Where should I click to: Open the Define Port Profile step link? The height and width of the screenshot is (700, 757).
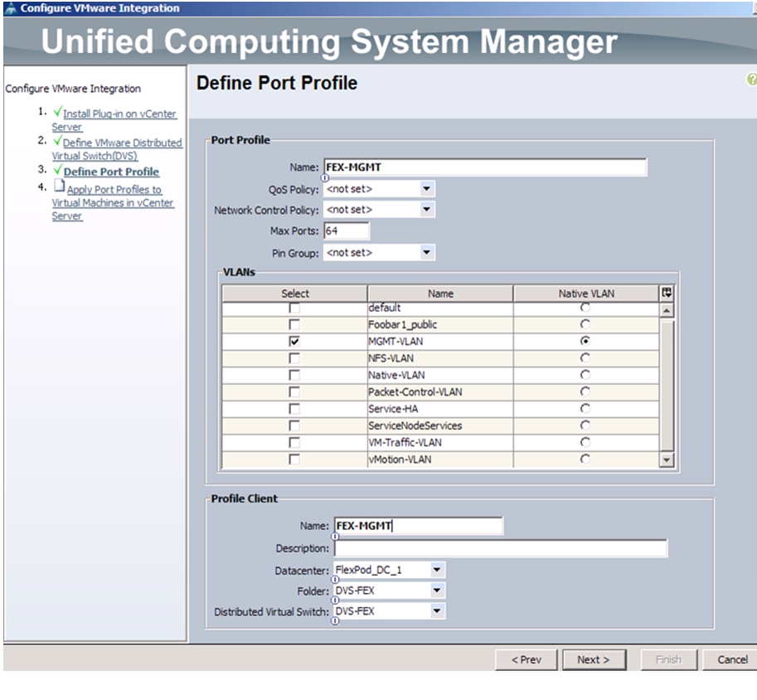pos(111,172)
